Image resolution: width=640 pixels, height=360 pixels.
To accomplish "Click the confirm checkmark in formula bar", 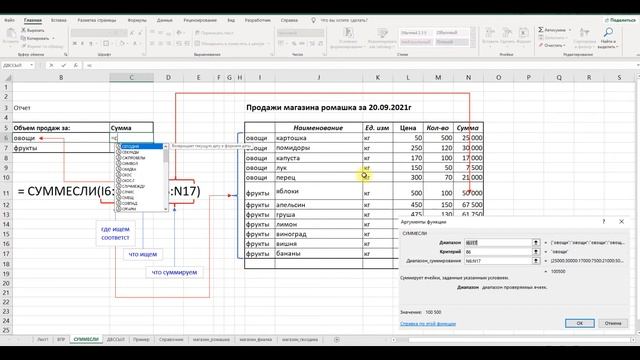I will coord(64,65).
